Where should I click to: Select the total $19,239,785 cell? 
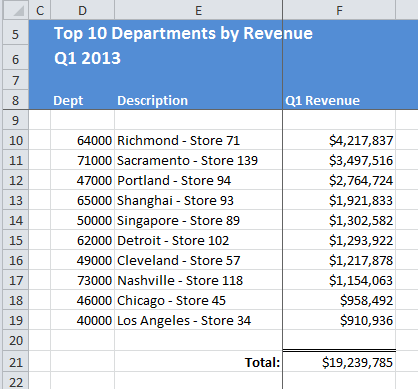[x=339, y=362]
